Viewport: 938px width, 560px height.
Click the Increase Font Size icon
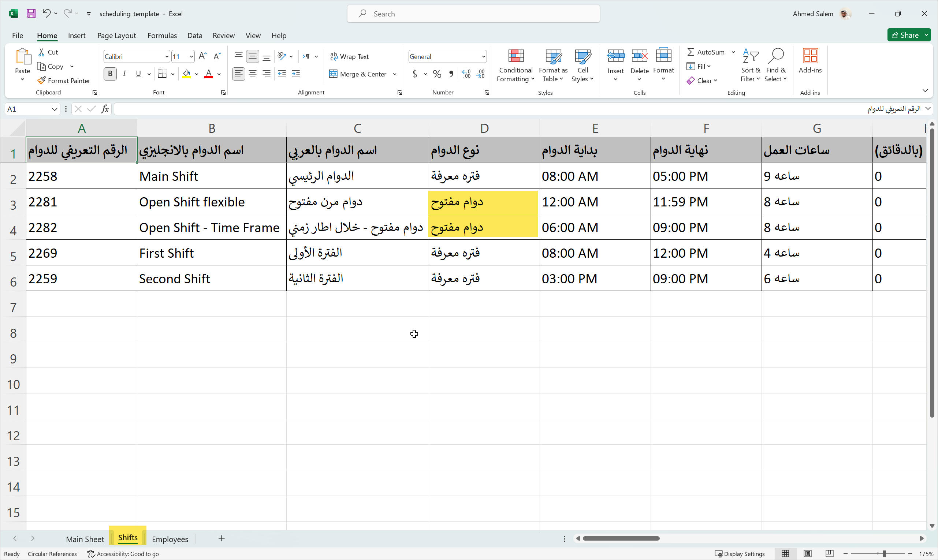[x=202, y=57]
